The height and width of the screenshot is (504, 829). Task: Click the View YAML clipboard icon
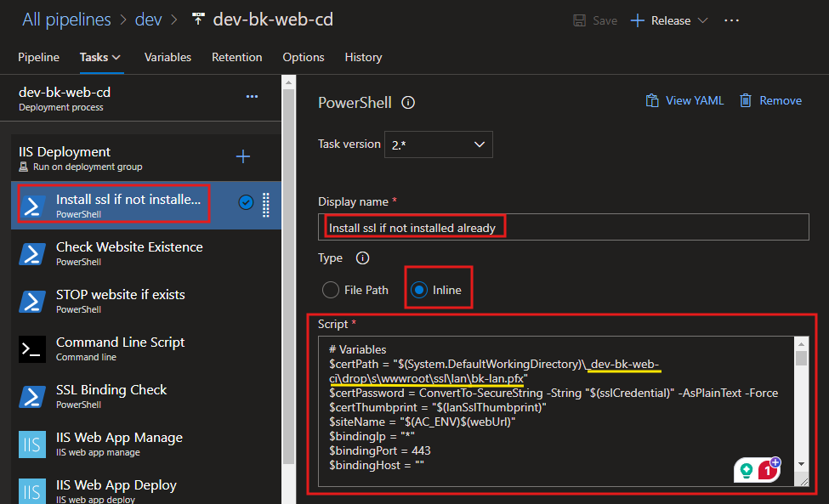click(652, 100)
